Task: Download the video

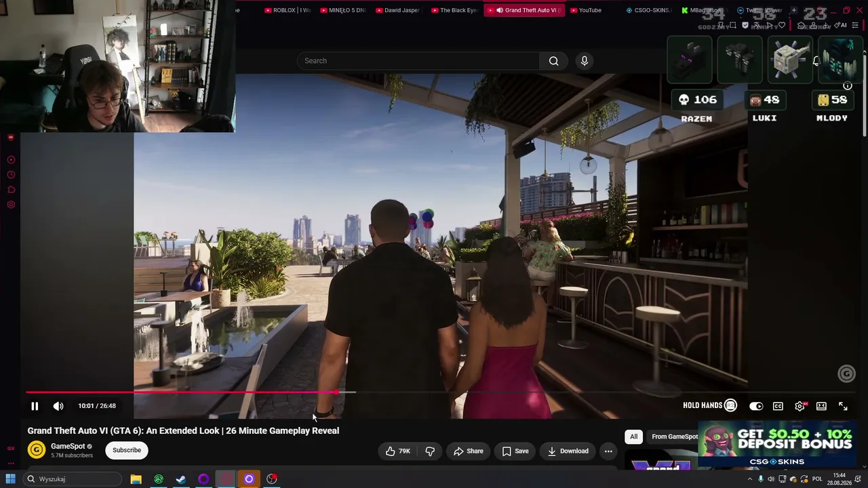Action: (568, 451)
